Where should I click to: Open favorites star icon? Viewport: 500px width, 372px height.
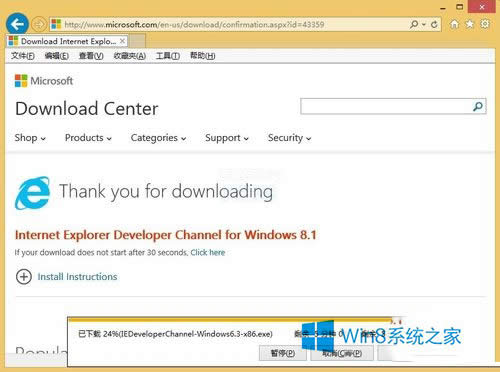469,24
